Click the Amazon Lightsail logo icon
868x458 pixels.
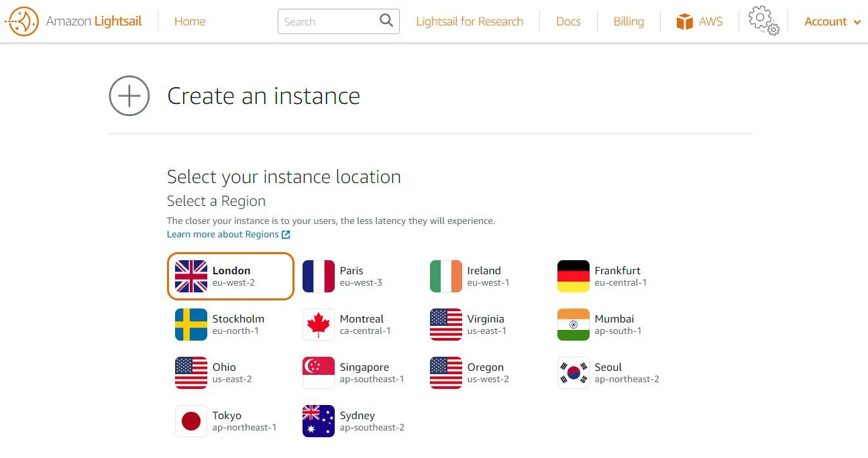[21, 21]
